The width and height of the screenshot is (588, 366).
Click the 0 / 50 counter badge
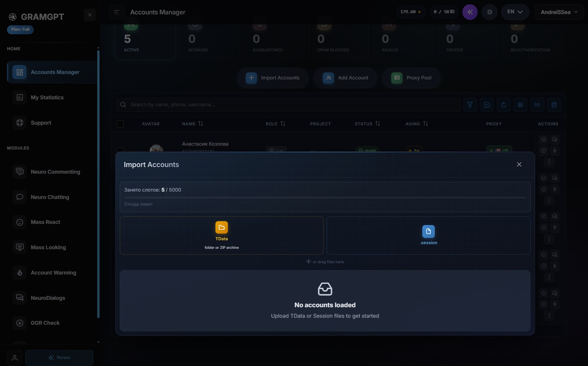444,12
